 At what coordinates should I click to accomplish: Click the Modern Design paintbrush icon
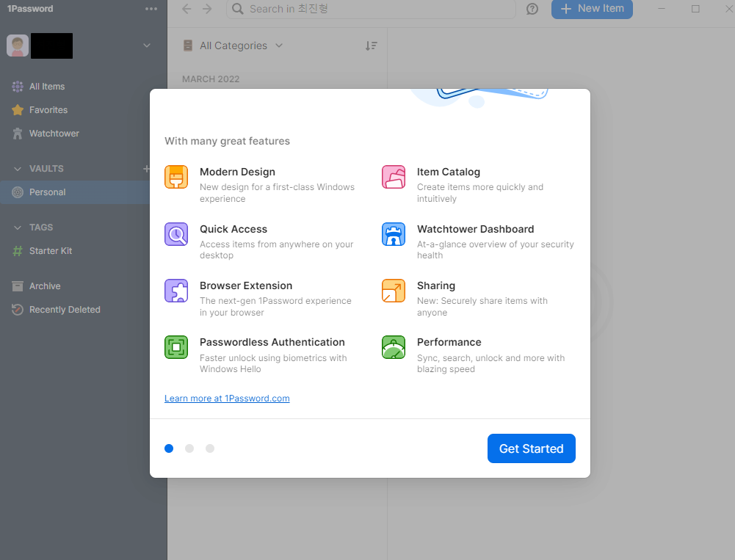[176, 177]
